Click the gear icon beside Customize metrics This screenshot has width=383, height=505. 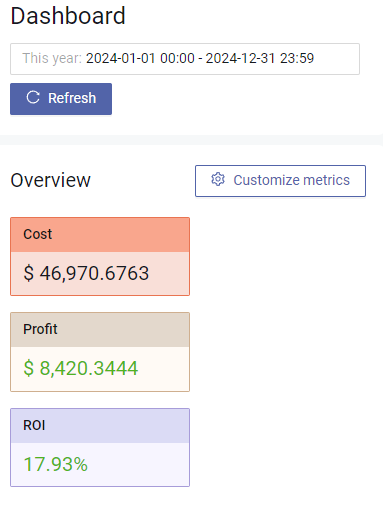tap(218, 179)
